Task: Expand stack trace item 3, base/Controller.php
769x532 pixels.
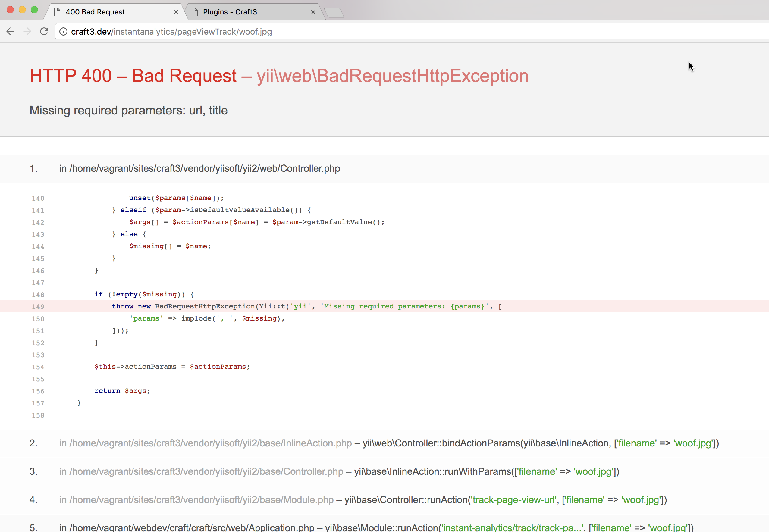Action: [x=201, y=472]
